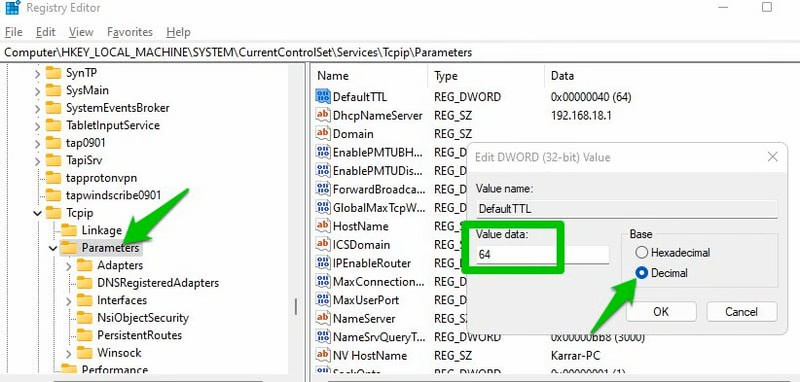Select the Interfaces tree key
This screenshot has width=800, height=382.
click(x=122, y=300)
